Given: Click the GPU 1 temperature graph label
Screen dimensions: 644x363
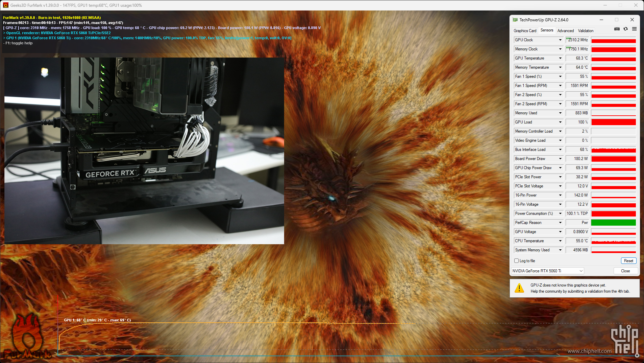Looking at the screenshot, I should pos(97,320).
